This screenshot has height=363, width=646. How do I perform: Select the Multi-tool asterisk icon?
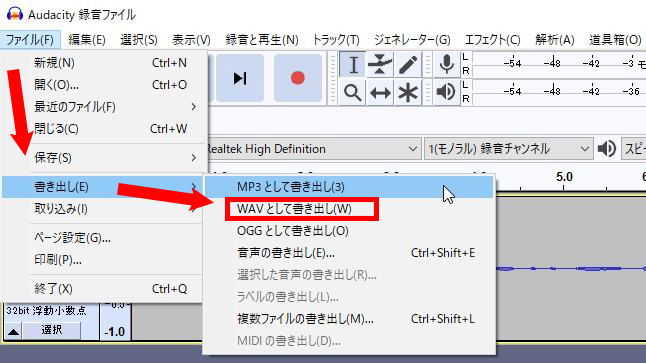coord(407,93)
